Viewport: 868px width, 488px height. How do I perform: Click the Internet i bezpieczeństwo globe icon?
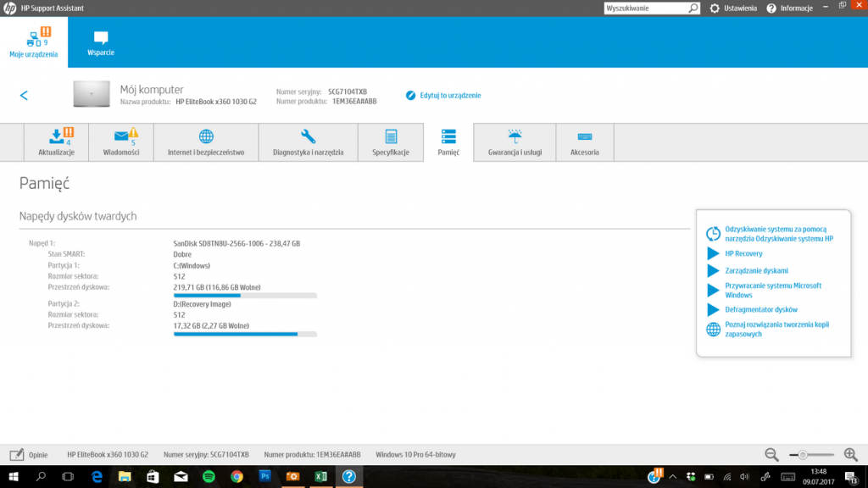(x=206, y=137)
